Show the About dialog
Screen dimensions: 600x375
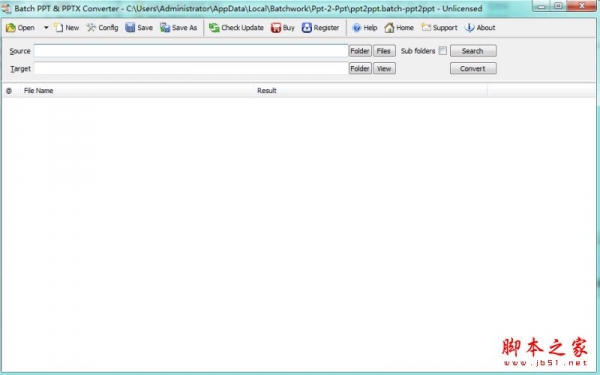480,28
